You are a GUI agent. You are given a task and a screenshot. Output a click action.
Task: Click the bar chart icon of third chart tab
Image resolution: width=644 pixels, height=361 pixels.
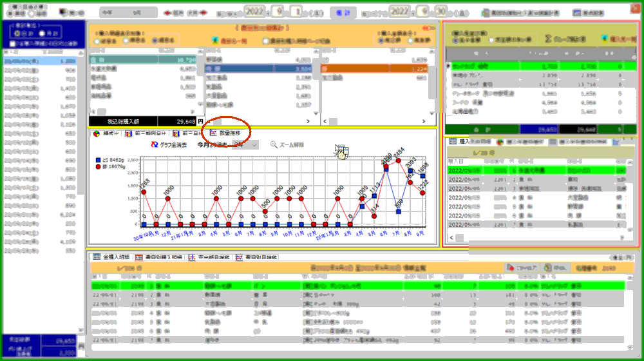pos(176,133)
